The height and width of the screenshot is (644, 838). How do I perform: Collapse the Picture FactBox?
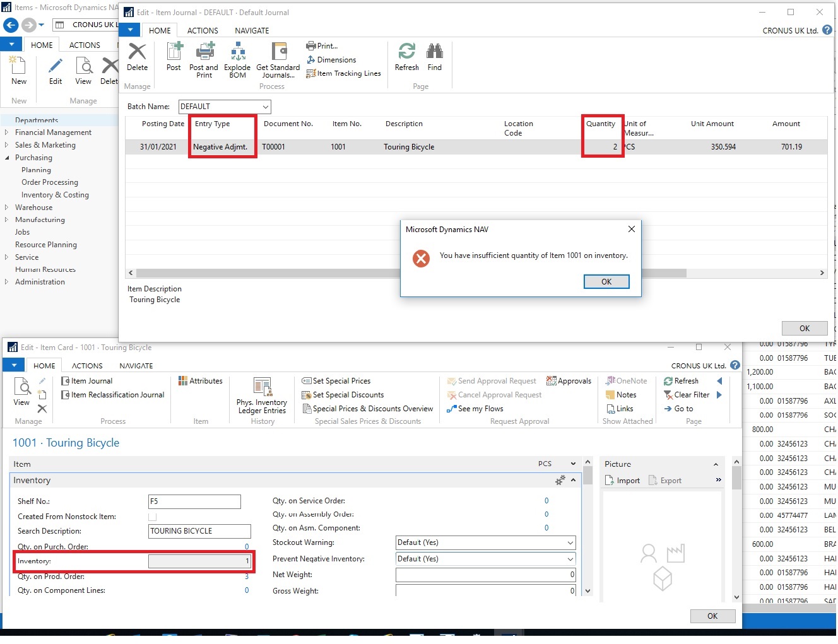(716, 464)
